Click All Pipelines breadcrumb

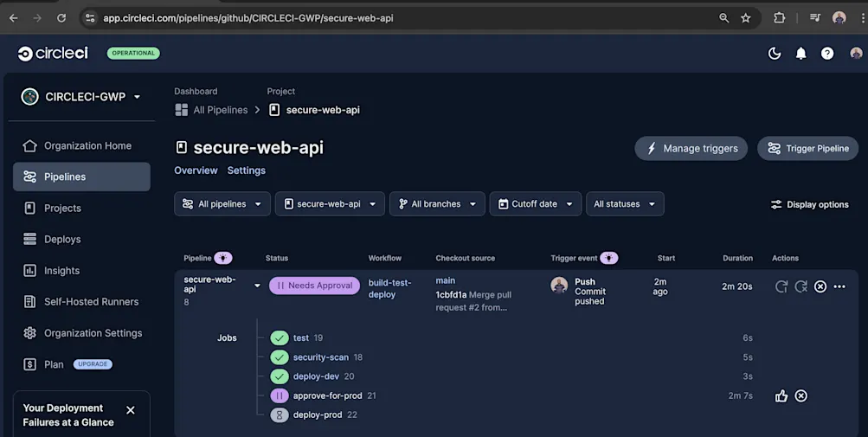tap(211, 110)
